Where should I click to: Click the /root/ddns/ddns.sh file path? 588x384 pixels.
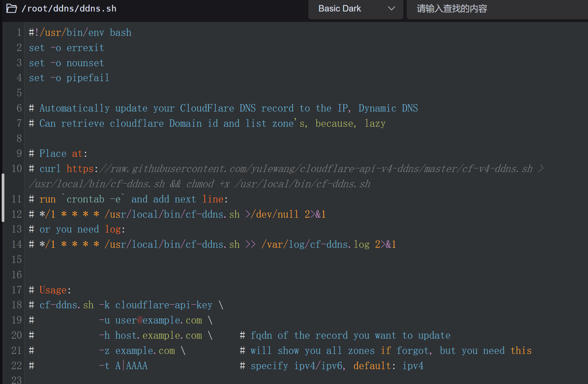(x=69, y=8)
